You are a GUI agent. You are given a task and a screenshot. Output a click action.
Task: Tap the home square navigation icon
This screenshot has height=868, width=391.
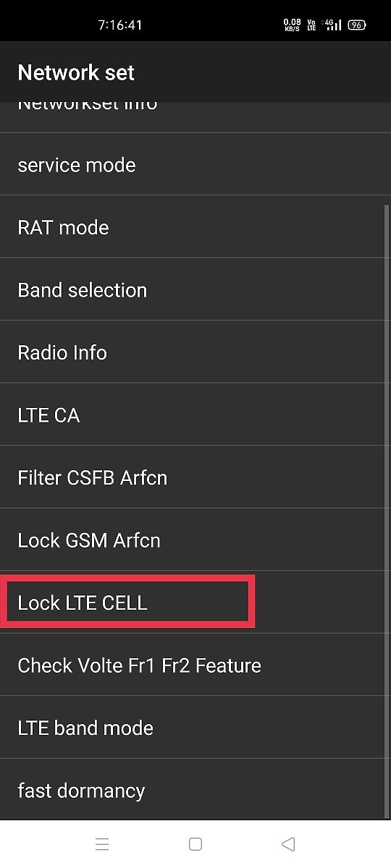[195, 843]
